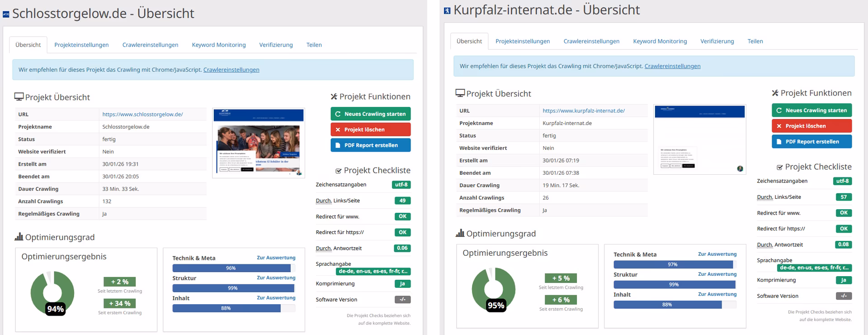This screenshot has width=868, height=335.
Task: Click Kurpfalz Durch. Links/Seite value 57
Action: pos(844,197)
